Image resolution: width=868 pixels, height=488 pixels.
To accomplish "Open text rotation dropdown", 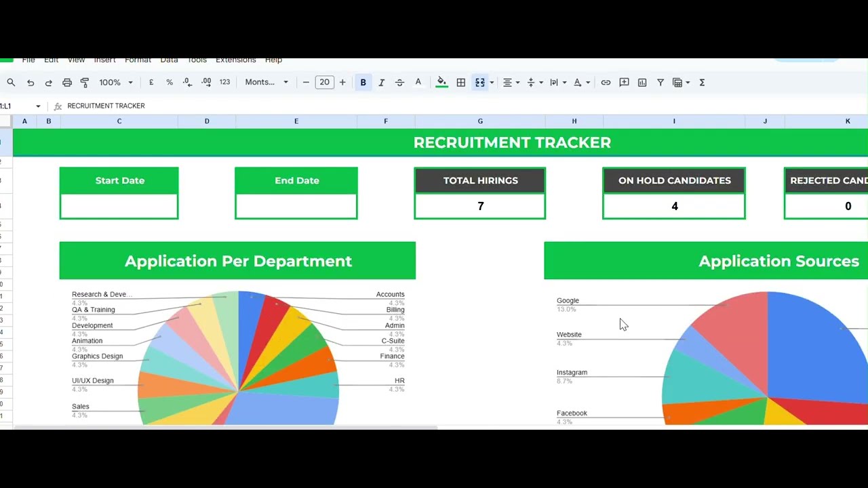I will (x=581, y=83).
